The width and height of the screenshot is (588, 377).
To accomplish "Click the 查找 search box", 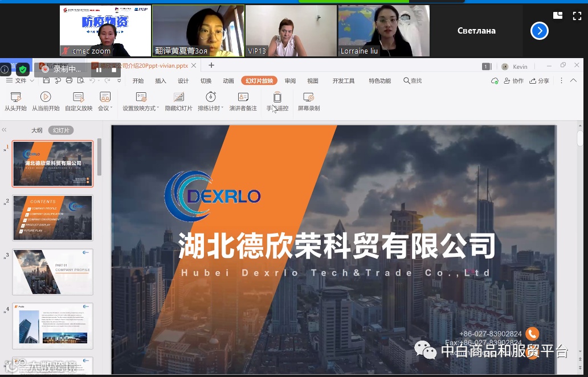I will pos(413,80).
